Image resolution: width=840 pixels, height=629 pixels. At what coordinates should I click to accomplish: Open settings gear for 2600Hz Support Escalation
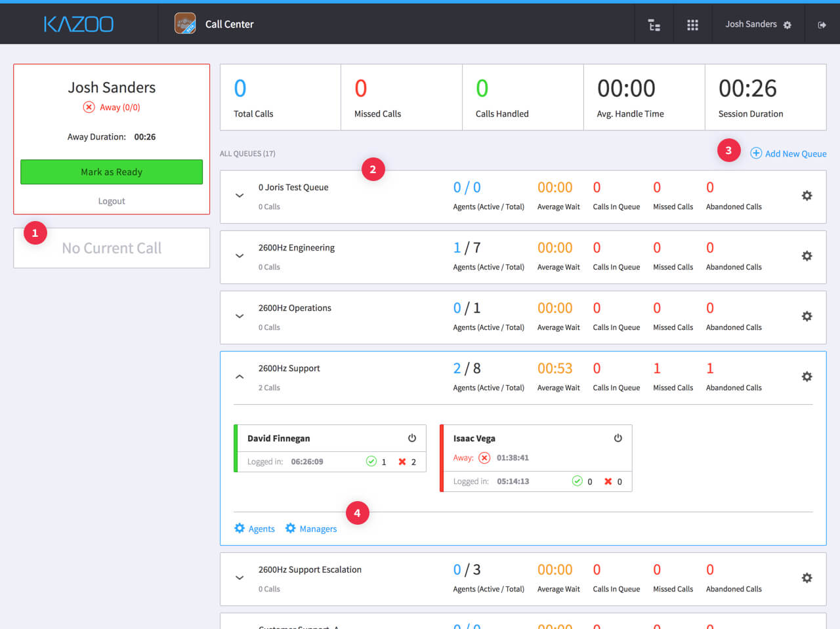[807, 578]
